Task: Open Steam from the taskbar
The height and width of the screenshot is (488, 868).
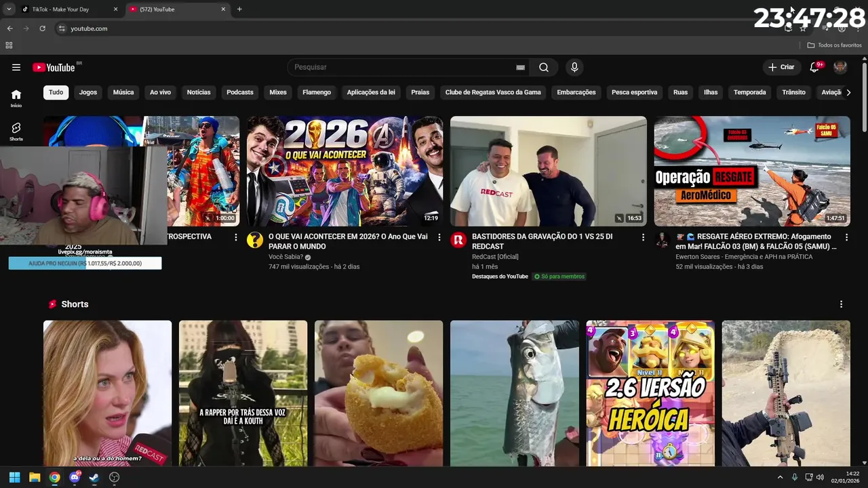Action: pos(94,477)
